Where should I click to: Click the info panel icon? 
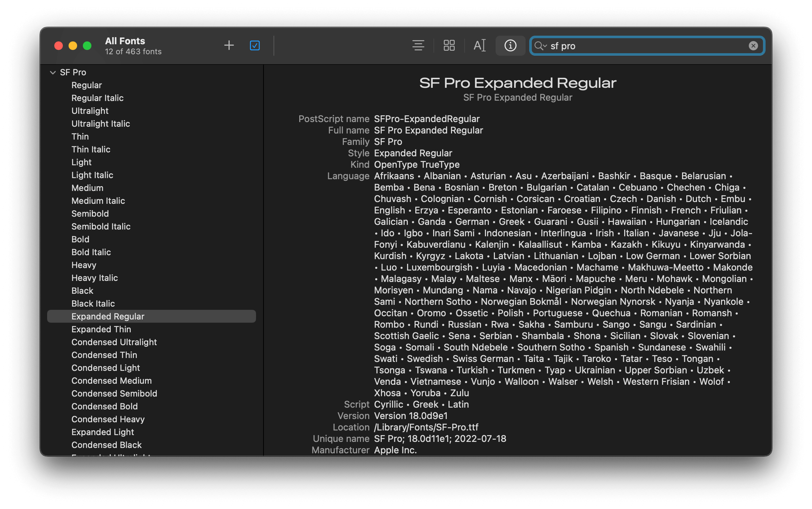coord(509,45)
